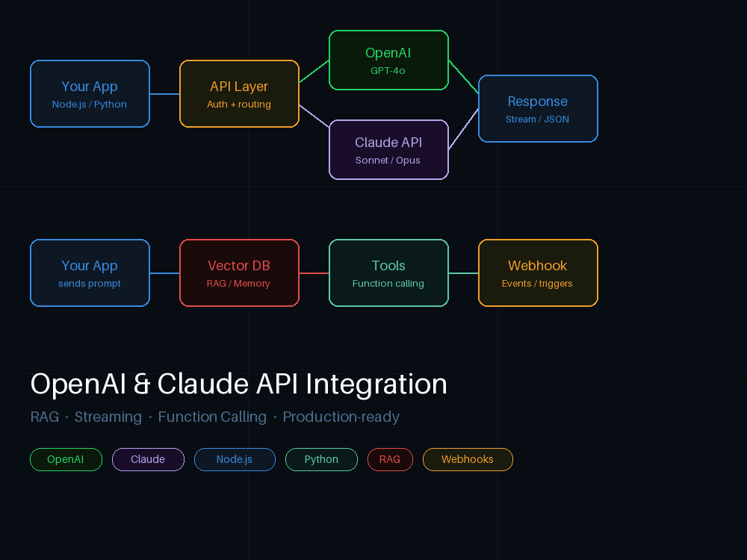Click the text Sonnet / Opus
The height and width of the screenshot is (560, 747).
pyautogui.click(x=388, y=161)
